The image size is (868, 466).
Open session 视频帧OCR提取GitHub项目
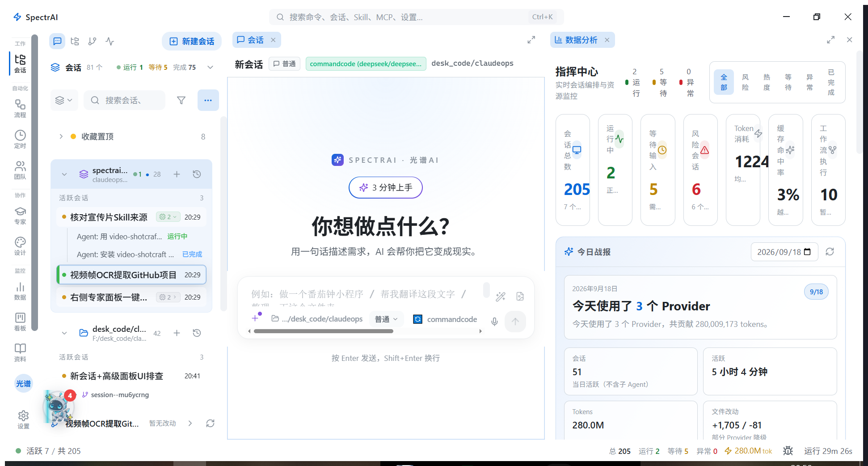tap(131, 275)
